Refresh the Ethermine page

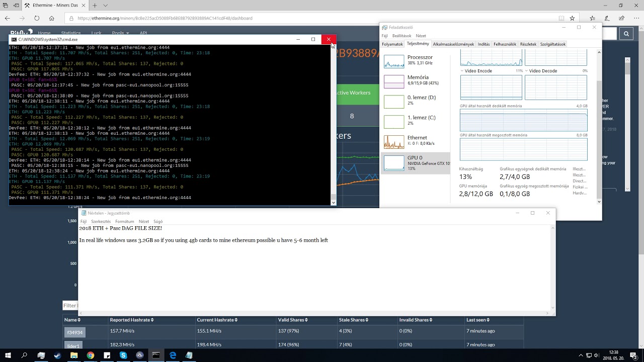tap(37, 18)
